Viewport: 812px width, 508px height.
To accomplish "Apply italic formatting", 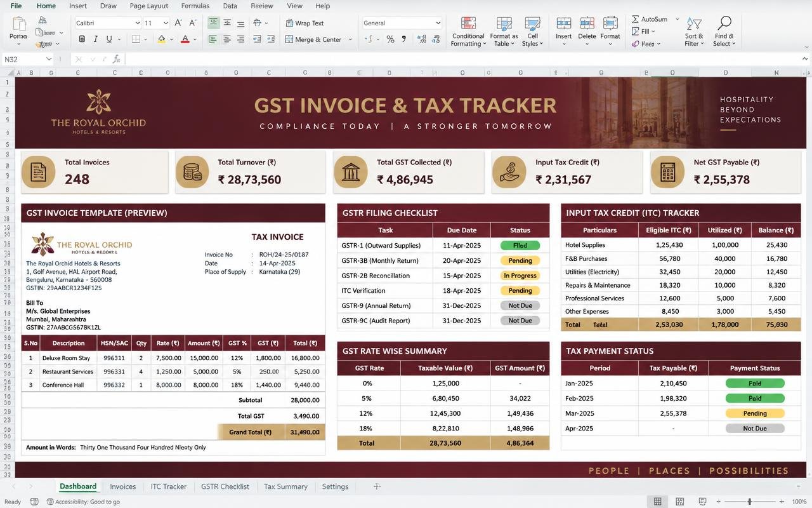I will (x=96, y=39).
